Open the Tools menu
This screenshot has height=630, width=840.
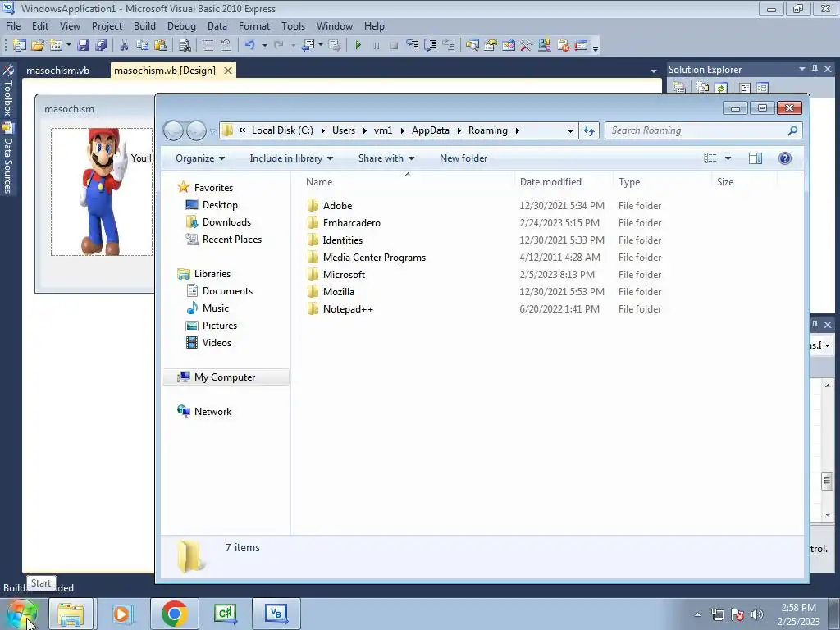pos(293,25)
